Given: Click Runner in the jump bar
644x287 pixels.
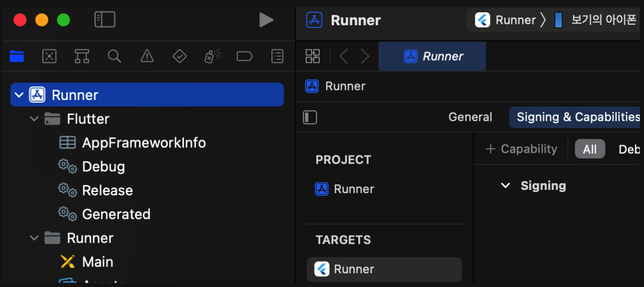Looking at the screenshot, I should tap(345, 86).
